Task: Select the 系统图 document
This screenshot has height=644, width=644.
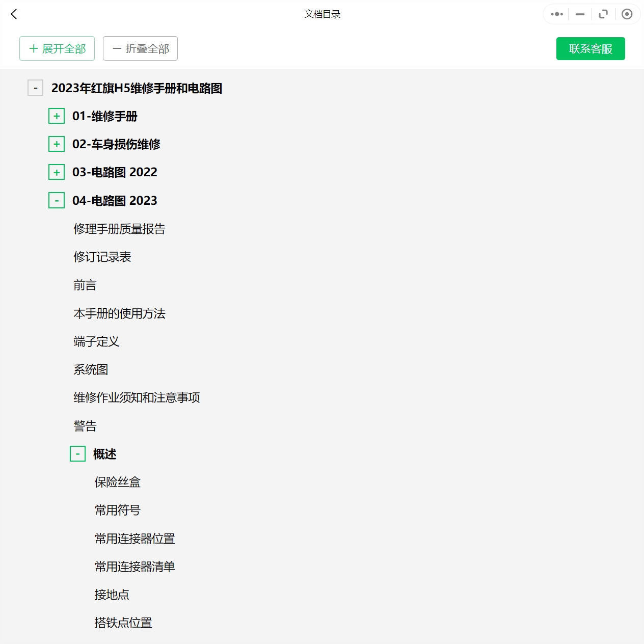Action: pyautogui.click(x=91, y=369)
